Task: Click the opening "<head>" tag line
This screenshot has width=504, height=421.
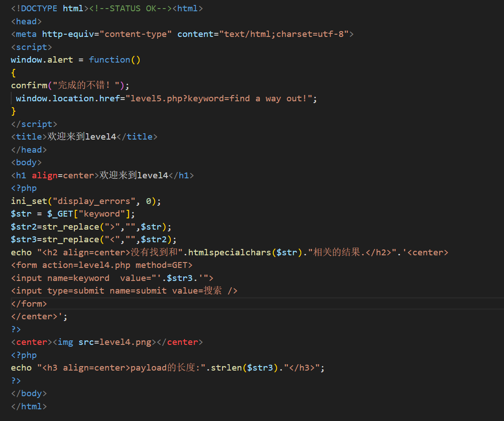Action: tap(27, 21)
